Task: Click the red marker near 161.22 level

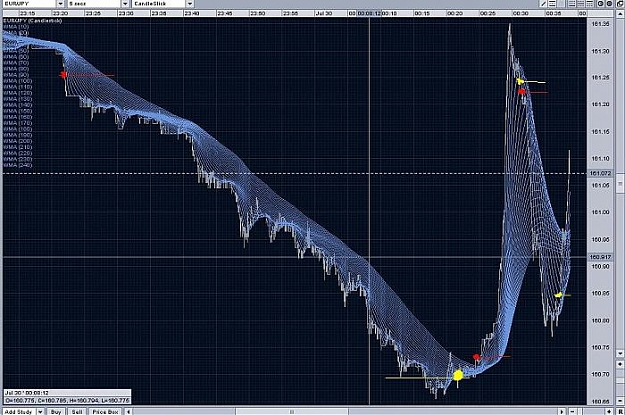Action: coord(522,92)
